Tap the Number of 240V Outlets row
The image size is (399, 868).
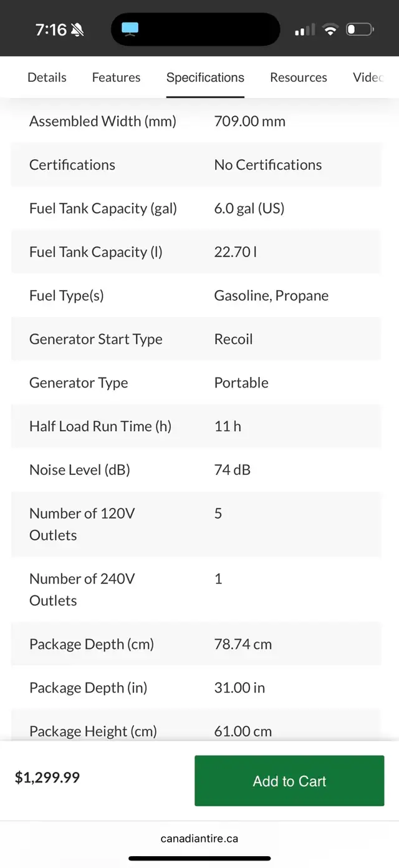coord(196,589)
